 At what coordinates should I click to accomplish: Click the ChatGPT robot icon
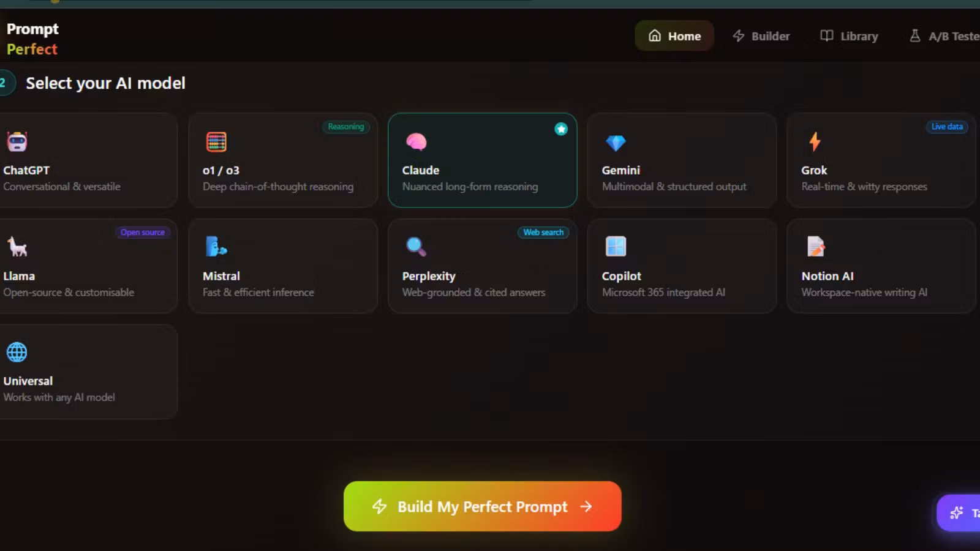(17, 141)
